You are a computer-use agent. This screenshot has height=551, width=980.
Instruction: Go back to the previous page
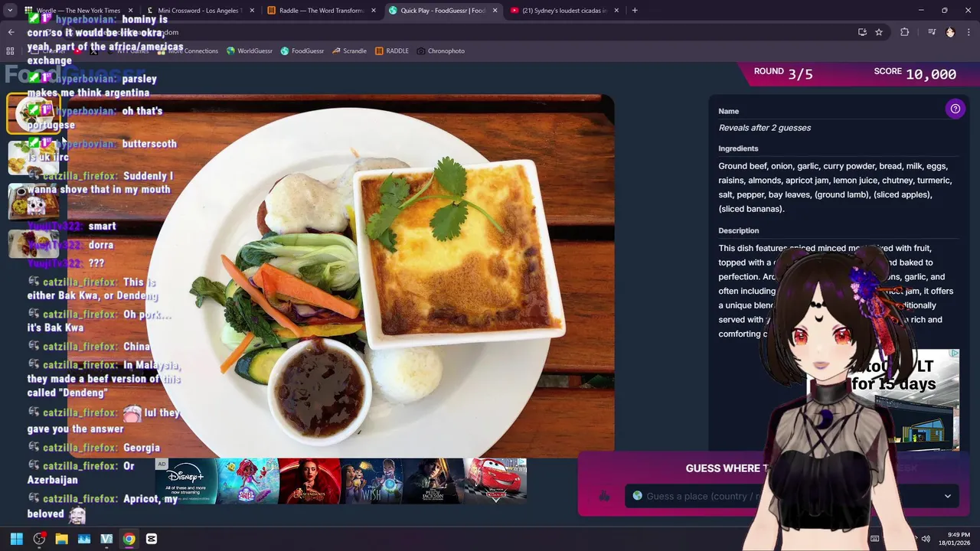pyautogui.click(x=11, y=32)
